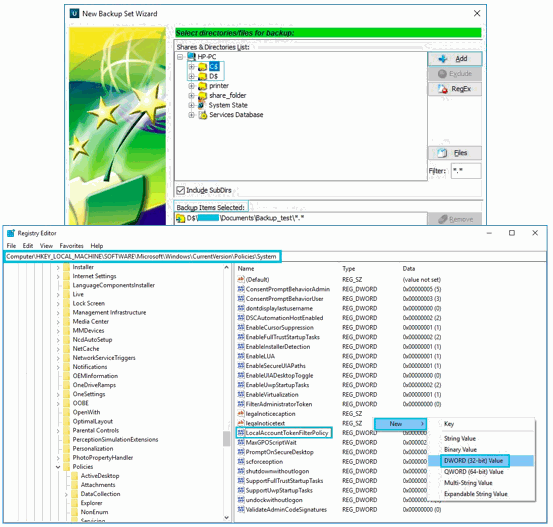This screenshot has height=527, width=553.
Task: Click the EnableLUA DWORD value icon
Action: click(x=241, y=356)
